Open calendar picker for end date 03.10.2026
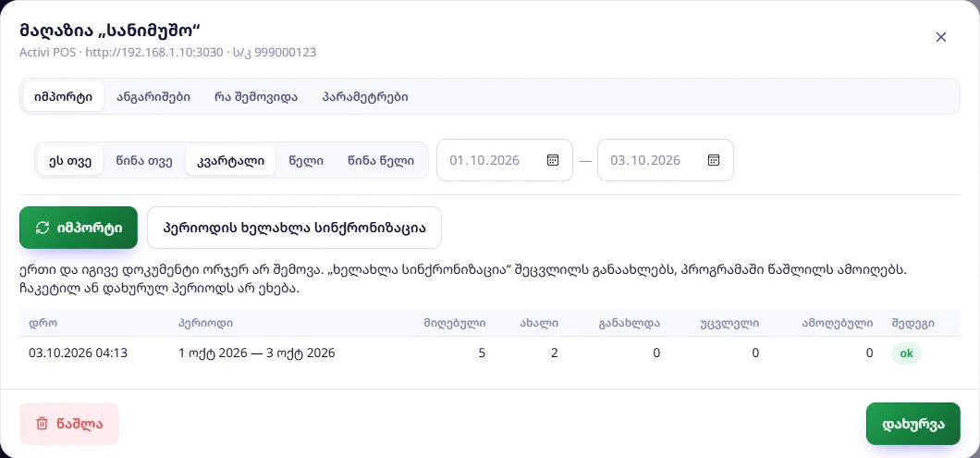 pos(714,160)
